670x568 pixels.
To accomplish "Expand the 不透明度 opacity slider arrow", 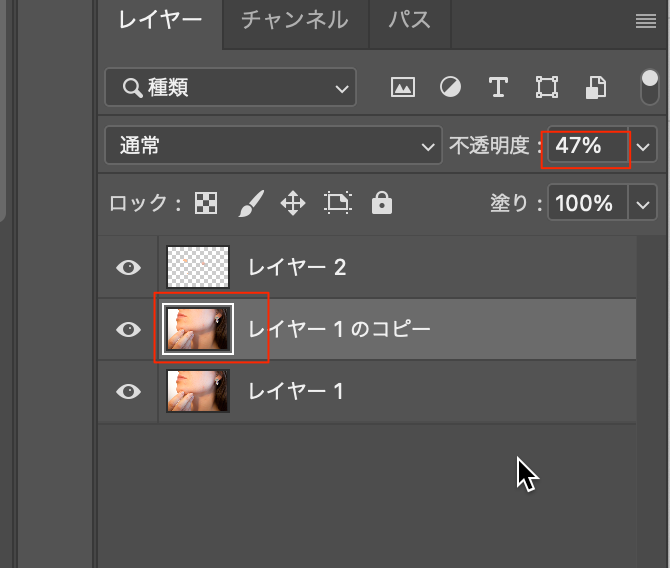I will coord(643,147).
